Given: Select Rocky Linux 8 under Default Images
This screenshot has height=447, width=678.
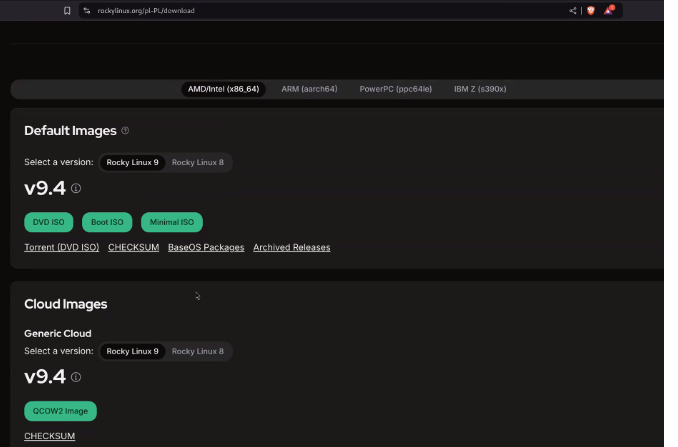Looking at the screenshot, I should pyautogui.click(x=198, y=163).
